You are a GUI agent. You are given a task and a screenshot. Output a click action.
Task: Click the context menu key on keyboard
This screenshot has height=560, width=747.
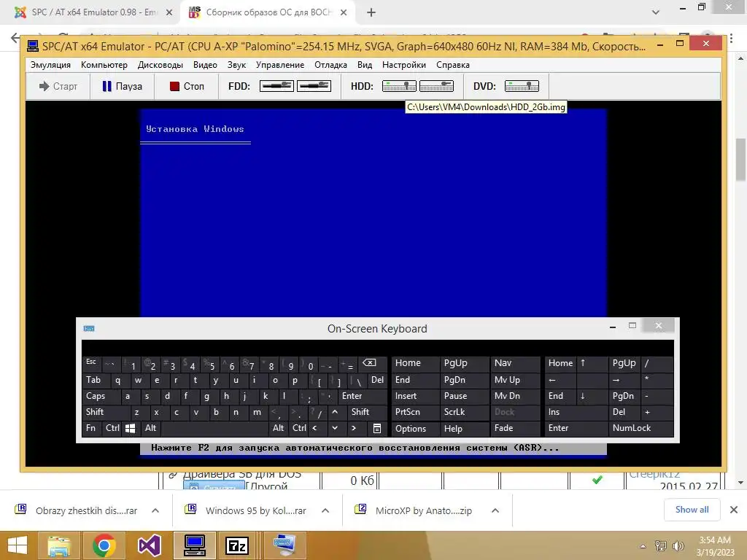[x=377, y=428]
